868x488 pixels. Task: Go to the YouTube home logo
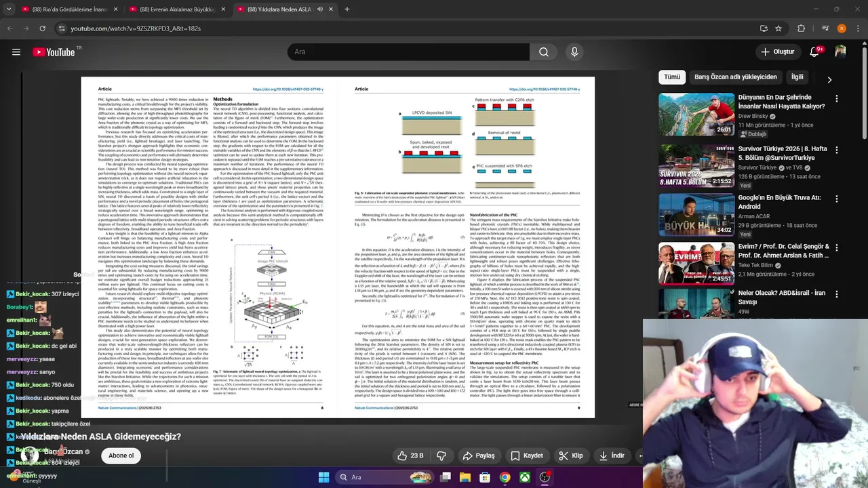[x=54, y=52]
